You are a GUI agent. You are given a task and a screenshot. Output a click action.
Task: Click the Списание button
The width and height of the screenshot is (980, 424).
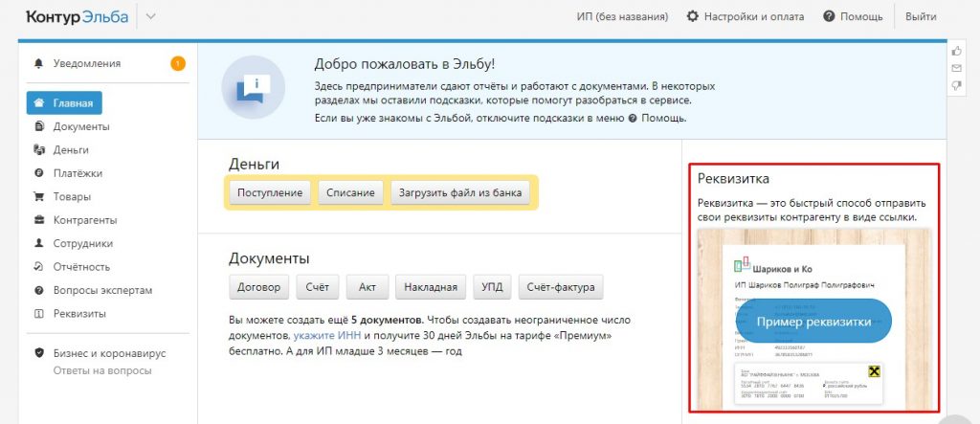350,192
